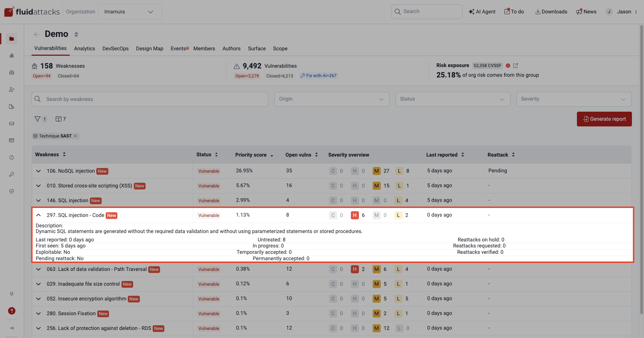The width and height of the screenshot is (644, 338).
Task: Select the Vulnerabilities tab
Action: click(50, 48)
